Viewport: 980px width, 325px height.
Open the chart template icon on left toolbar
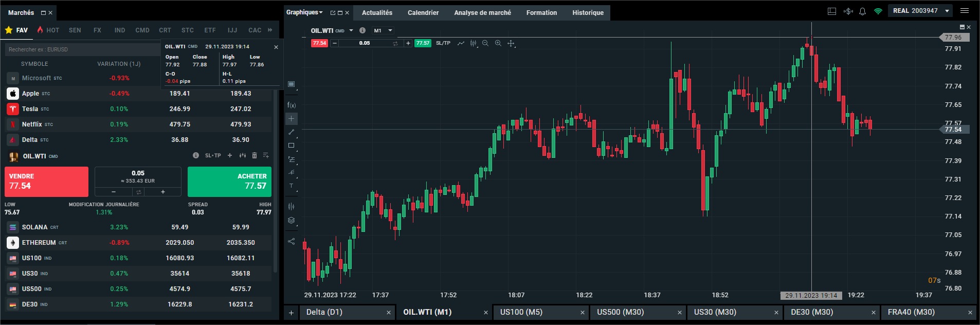coord(292,84)
